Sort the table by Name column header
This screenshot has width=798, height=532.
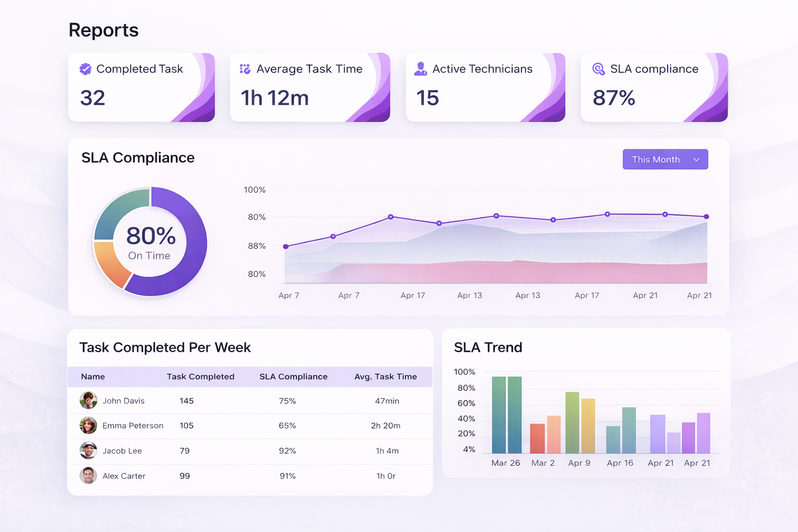pos(93,377)
